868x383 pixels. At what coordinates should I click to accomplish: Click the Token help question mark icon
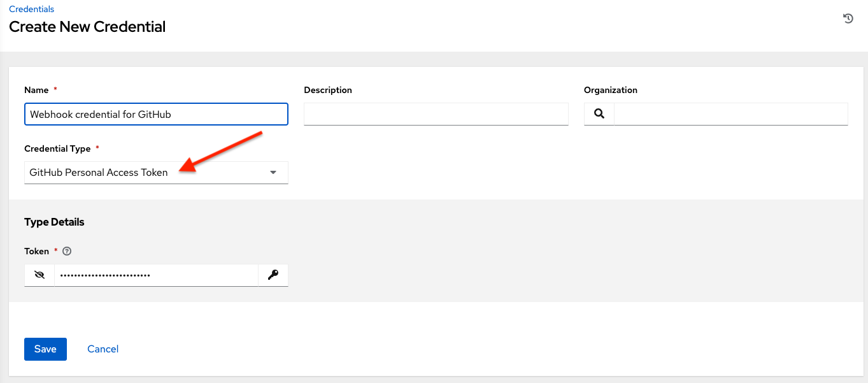click(67, 252)
